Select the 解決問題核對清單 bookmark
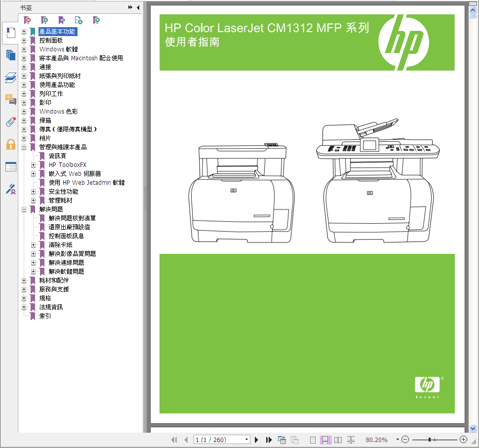 click(x=73, y=218)
